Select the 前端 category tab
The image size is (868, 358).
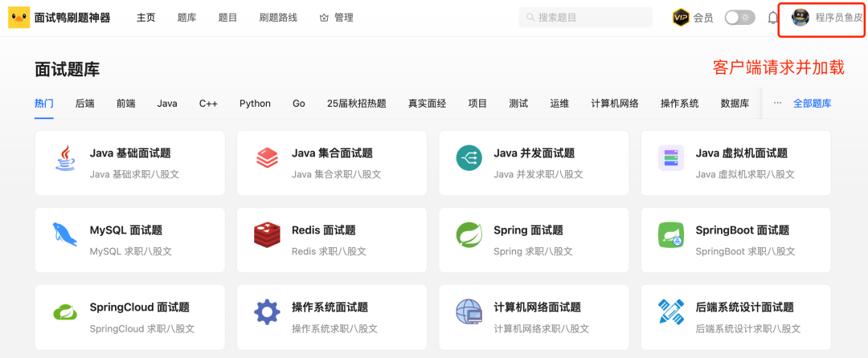(x=125, y=104)
